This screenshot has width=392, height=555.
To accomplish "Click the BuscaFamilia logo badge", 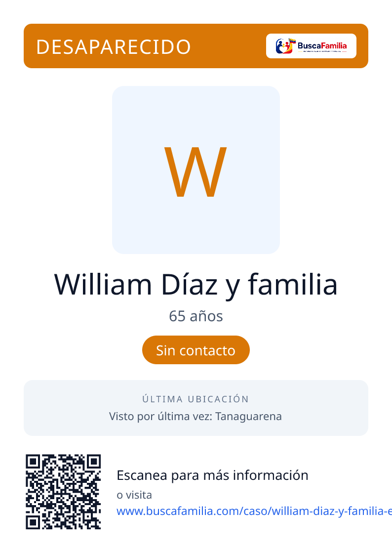I will (x=311, y=46).
